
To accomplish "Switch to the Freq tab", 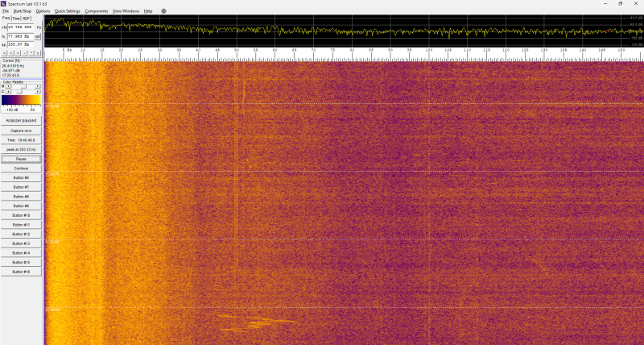I will (6, 18).
